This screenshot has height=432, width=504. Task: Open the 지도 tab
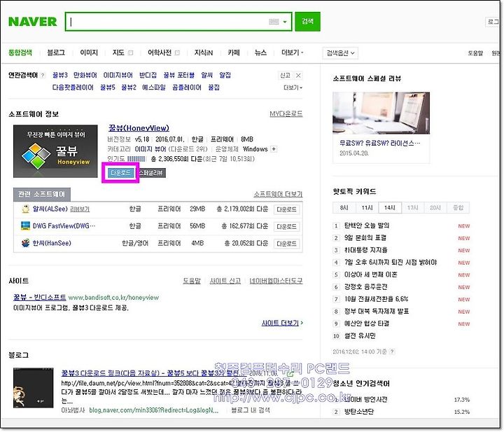pos(118,53)
